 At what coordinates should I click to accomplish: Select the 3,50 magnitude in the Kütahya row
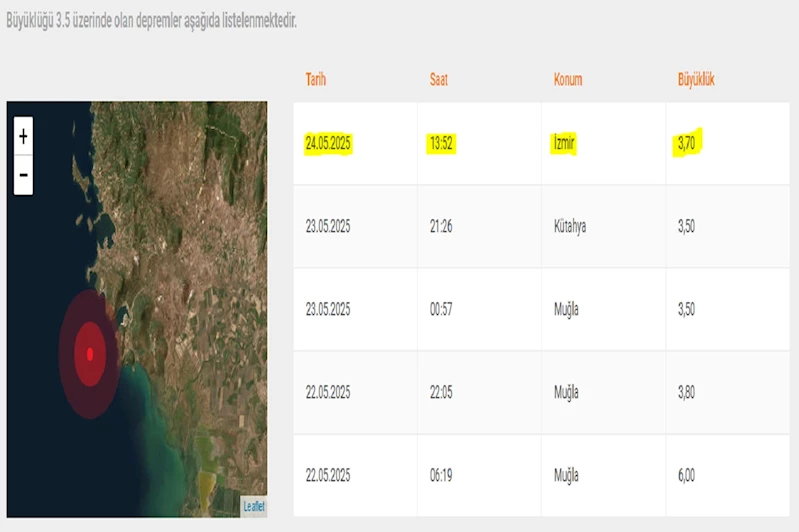pos(686,227)
